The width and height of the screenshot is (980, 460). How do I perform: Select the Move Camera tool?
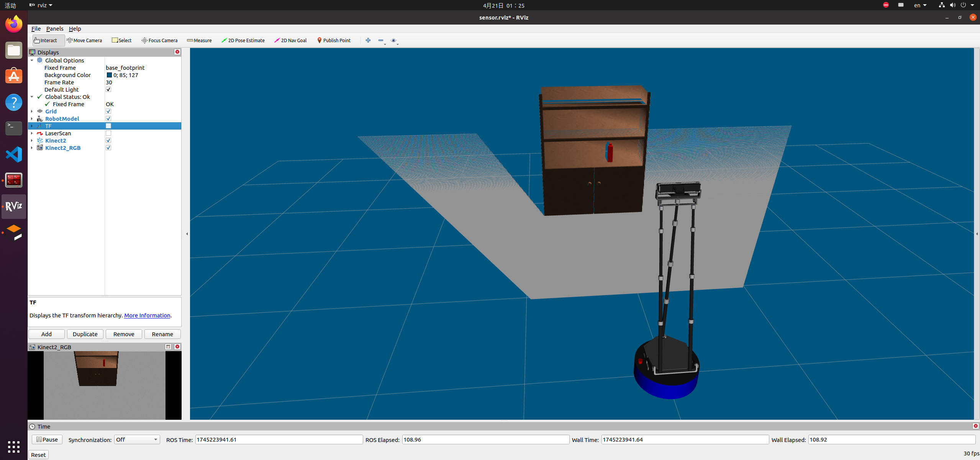tap(84, 40)
